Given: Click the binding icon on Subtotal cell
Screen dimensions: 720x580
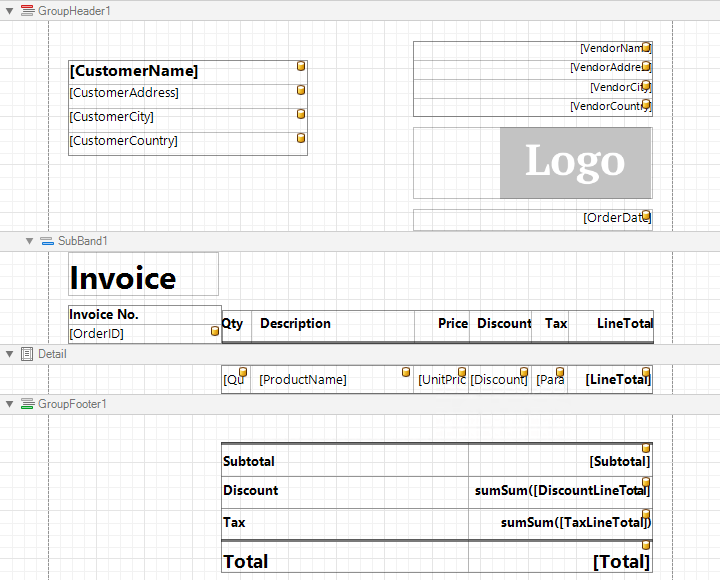Looking at the screenshot, I should 646,448.
